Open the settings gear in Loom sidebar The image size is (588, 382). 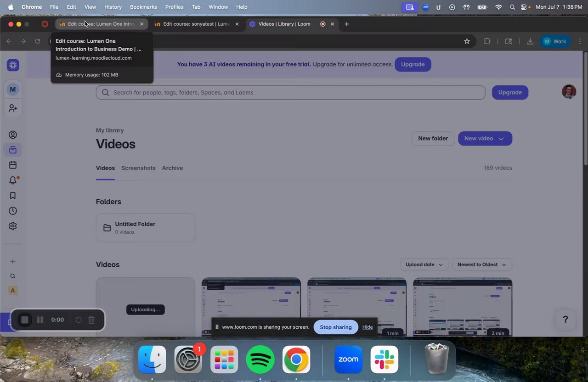tap(13, 226)
